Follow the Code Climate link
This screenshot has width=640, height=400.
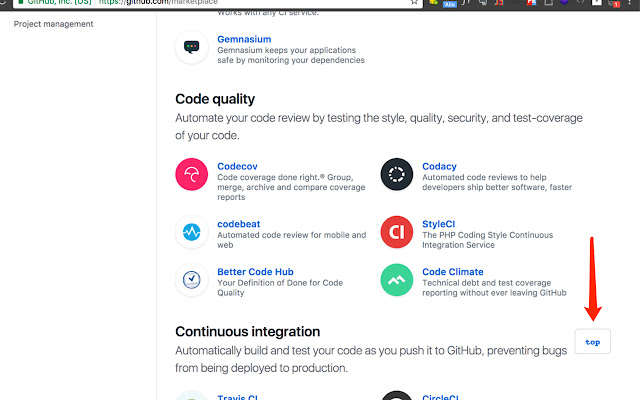point(453,272)
